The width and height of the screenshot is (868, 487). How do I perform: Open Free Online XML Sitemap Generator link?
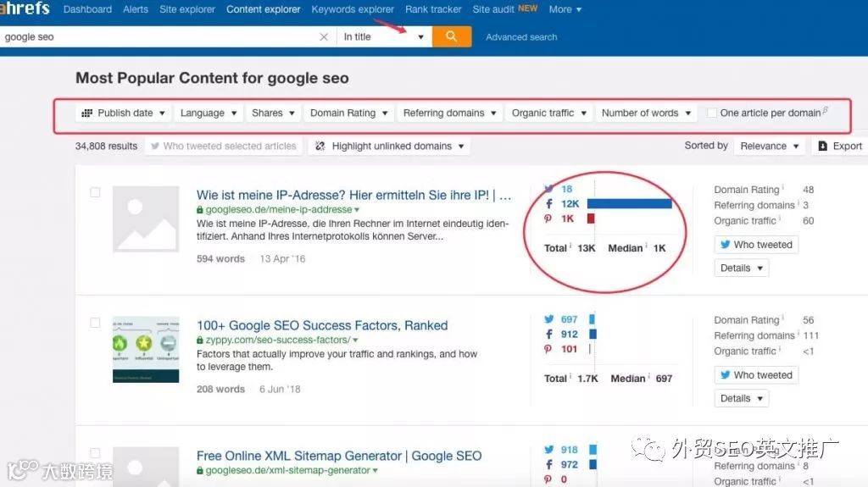point(339,456)
